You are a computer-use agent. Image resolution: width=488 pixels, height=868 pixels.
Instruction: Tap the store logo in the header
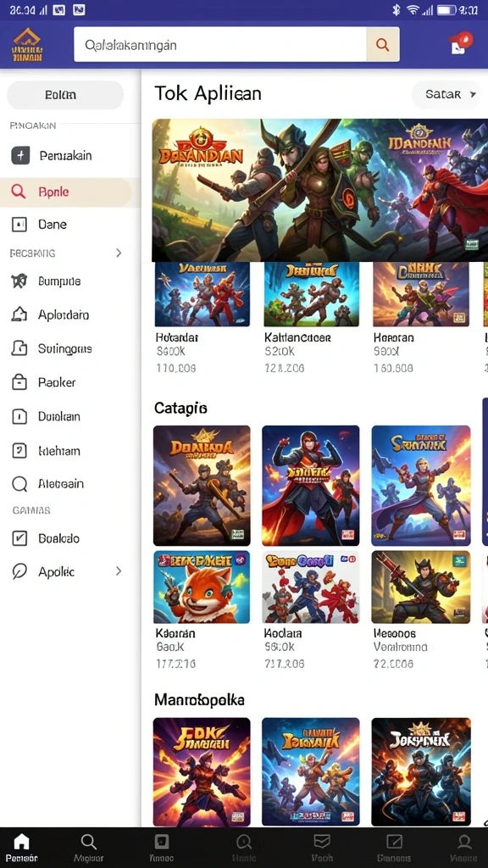(26, 45)
